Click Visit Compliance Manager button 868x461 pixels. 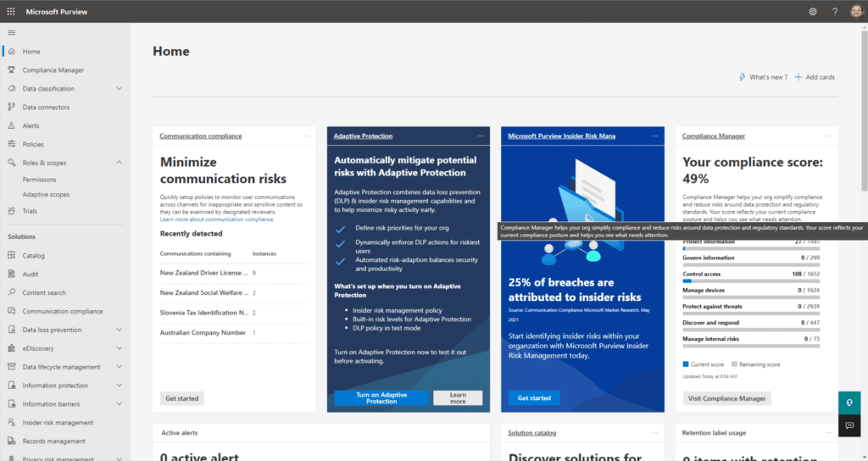click(726, 398)
